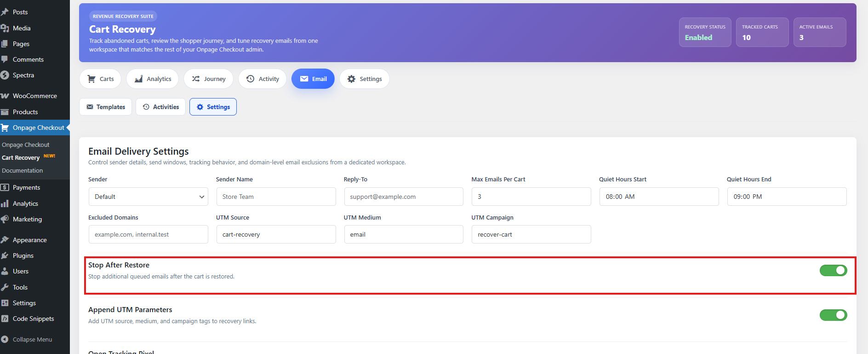
Task: Open the Cart Recovery submenu link
Action: 21,157
